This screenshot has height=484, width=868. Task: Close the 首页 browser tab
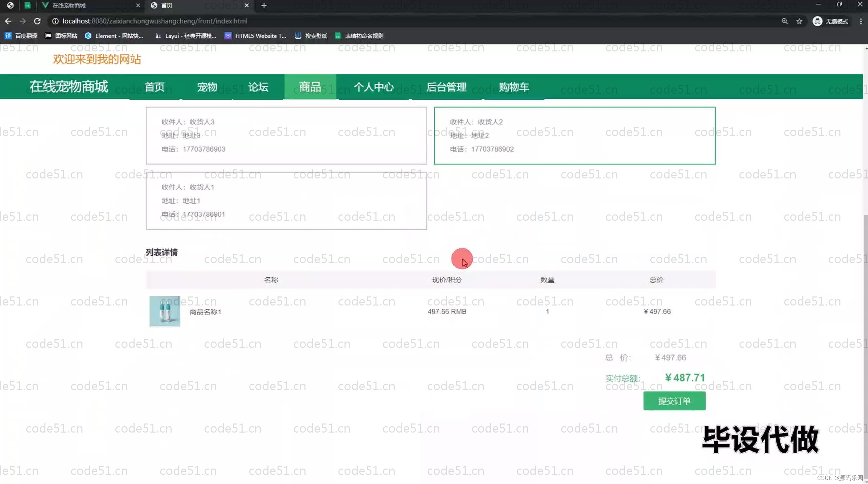[x=247, y=5]
